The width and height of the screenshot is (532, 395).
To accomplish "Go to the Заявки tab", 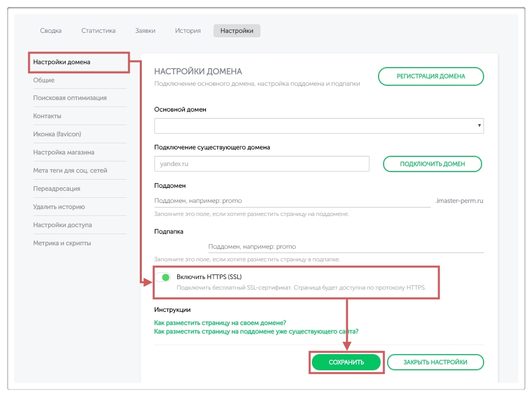I will coord(145,31).
